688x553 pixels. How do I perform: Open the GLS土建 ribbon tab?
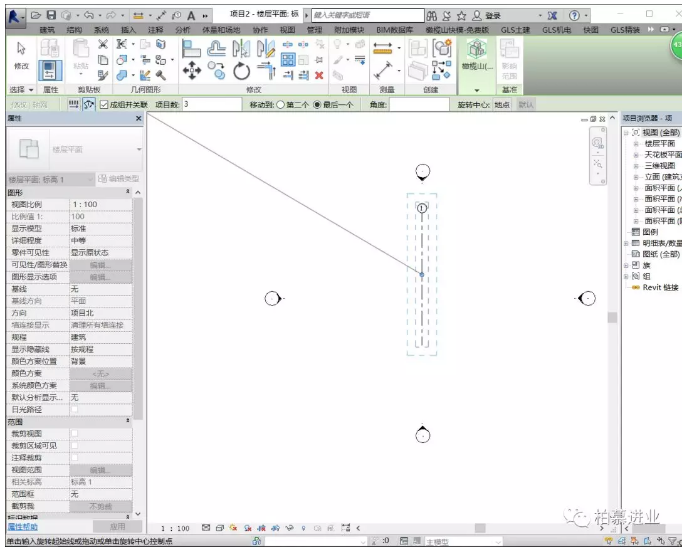pos(516,30)
